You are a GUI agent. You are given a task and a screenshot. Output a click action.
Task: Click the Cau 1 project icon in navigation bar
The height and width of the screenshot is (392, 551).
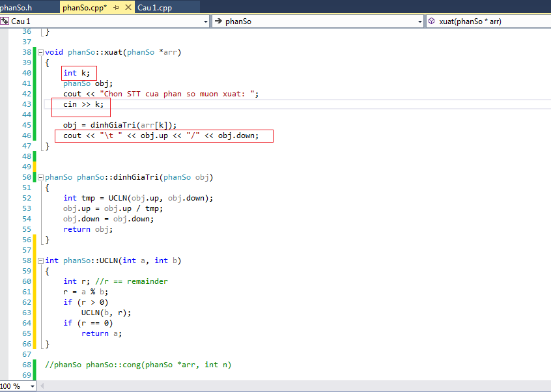(x=5, y=21)
